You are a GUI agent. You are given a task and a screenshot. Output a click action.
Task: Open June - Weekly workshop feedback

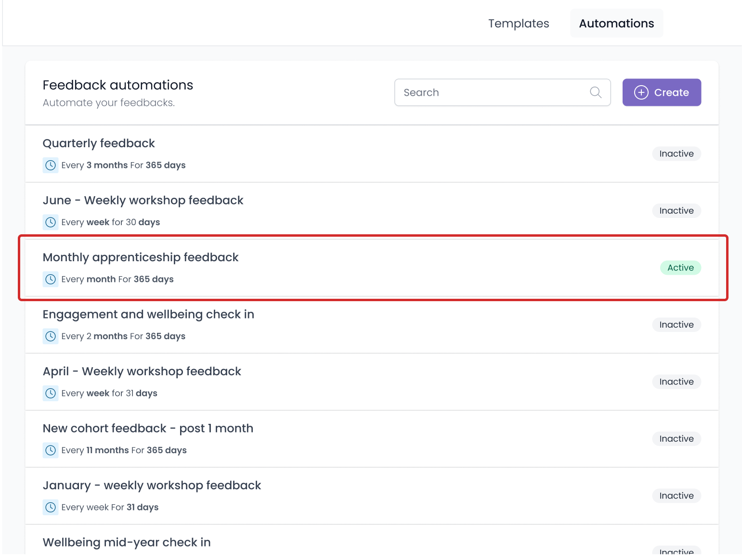pyautogui.click(x=143, y=200)
